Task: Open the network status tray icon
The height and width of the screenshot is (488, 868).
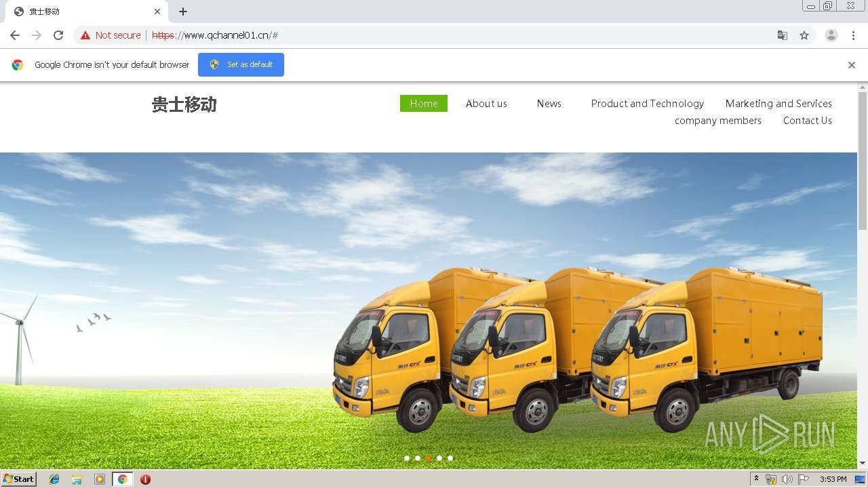Action: pyautogui.click(x=771, y=479)
